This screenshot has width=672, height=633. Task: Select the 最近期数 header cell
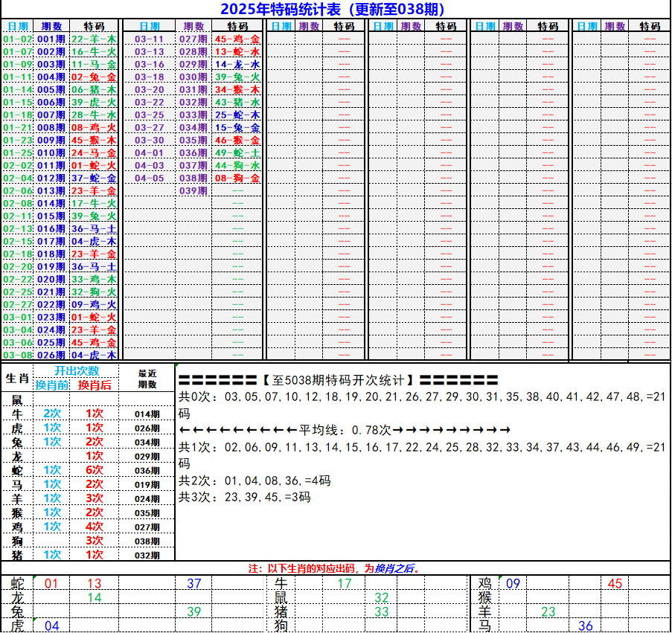[x=147, y=379]
